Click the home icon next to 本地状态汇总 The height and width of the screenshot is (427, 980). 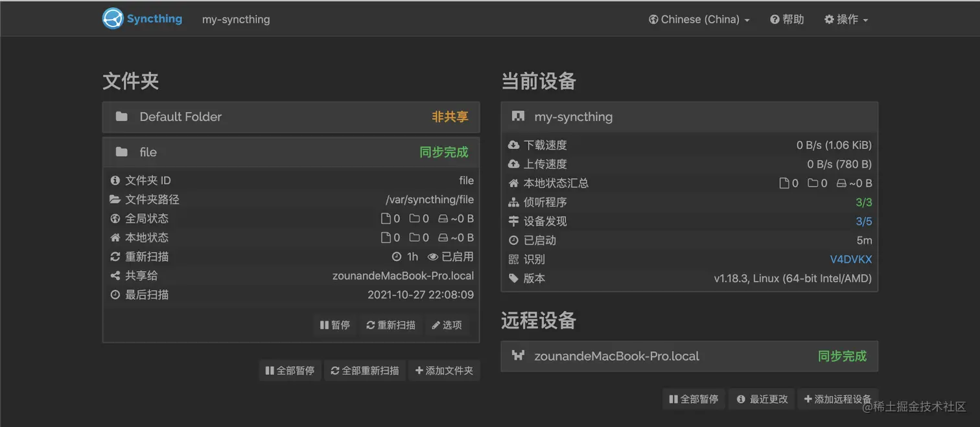pos(514,183)
